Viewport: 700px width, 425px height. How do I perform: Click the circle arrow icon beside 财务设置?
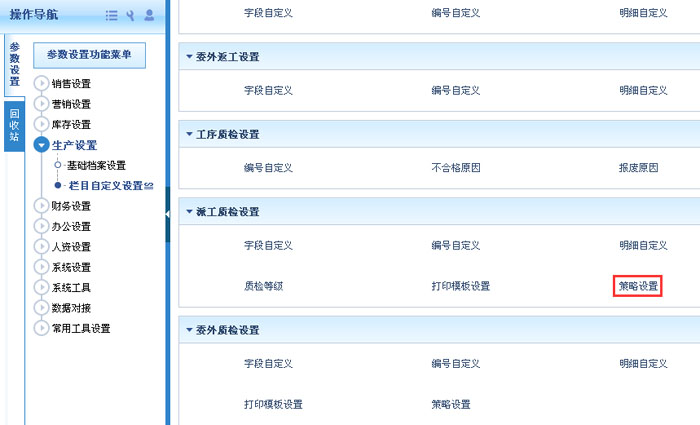click(41, 206)
